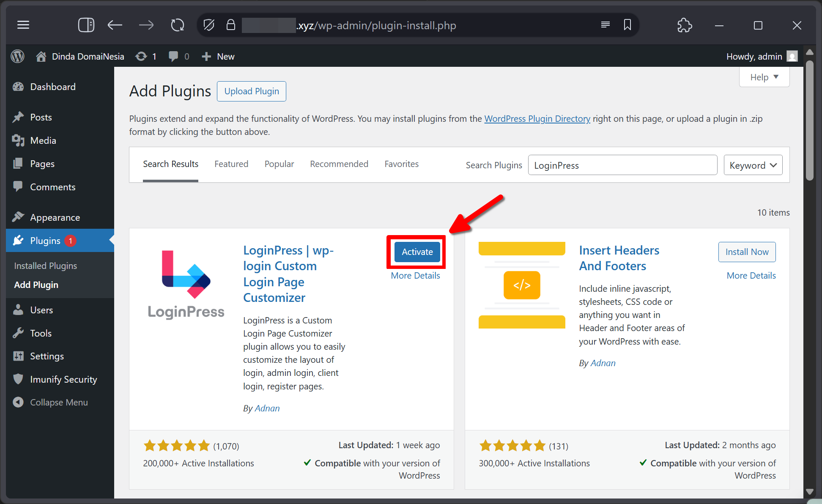
Task: Open More Details for Insert Headers And Footers
Action: 751,276
